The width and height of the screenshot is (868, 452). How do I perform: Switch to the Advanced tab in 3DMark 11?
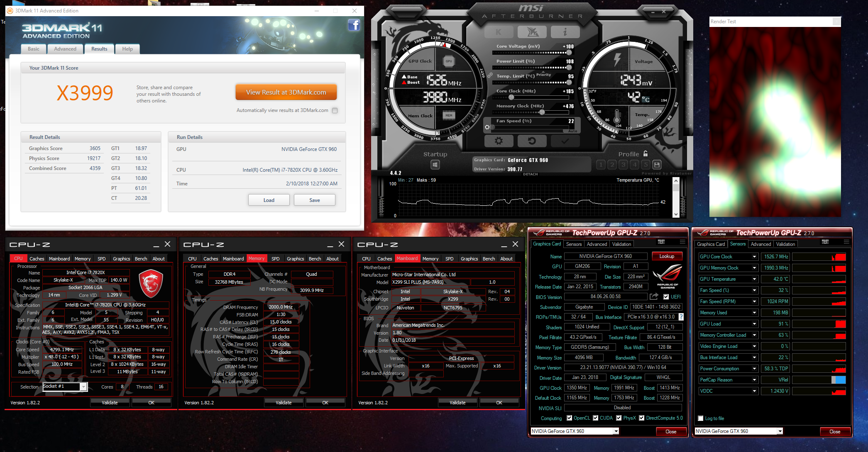(65, 49)
